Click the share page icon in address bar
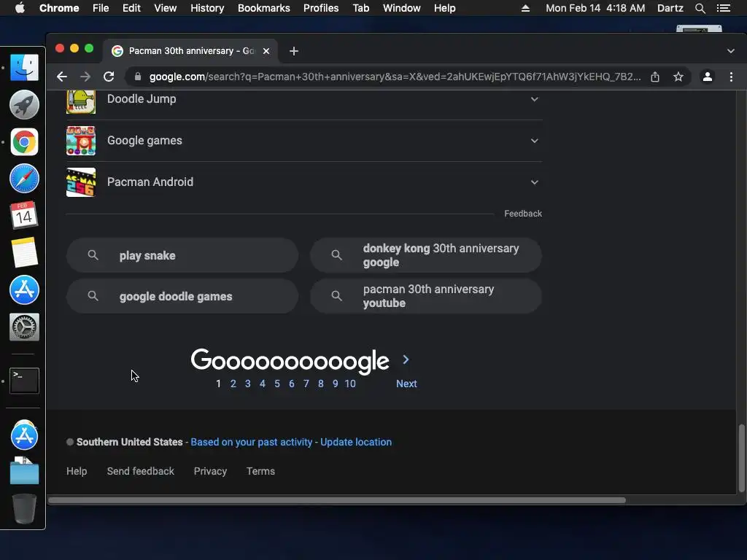 point(655,77)
